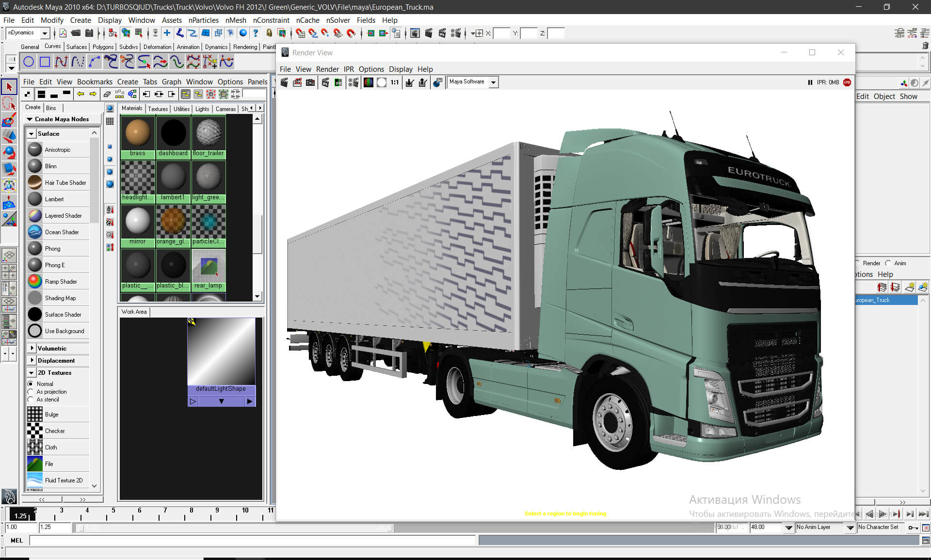Click the Save scene floppy disk icon
Viewport: 931px width, 560px height.
pyautogui.click(x=89, y=33)
